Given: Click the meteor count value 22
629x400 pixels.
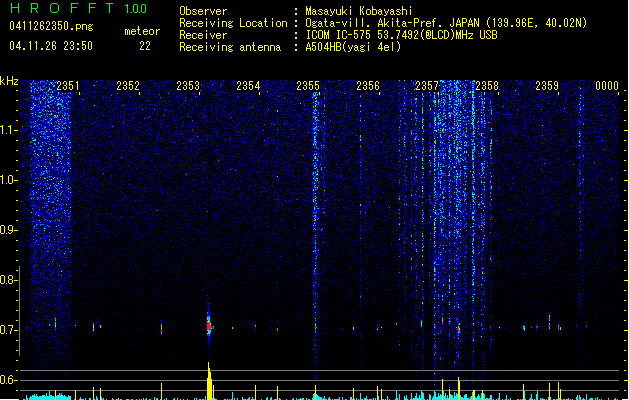Looking at the screenshot, I should [x=145, y=46].
